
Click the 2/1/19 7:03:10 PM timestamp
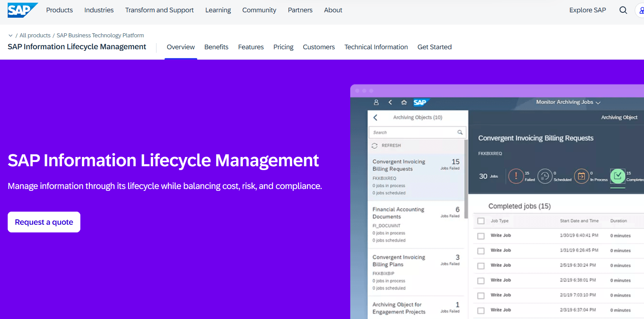(x=578, y=295)
